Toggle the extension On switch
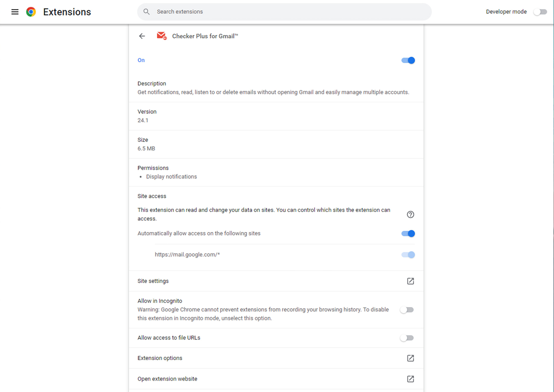 coord(407,60)
